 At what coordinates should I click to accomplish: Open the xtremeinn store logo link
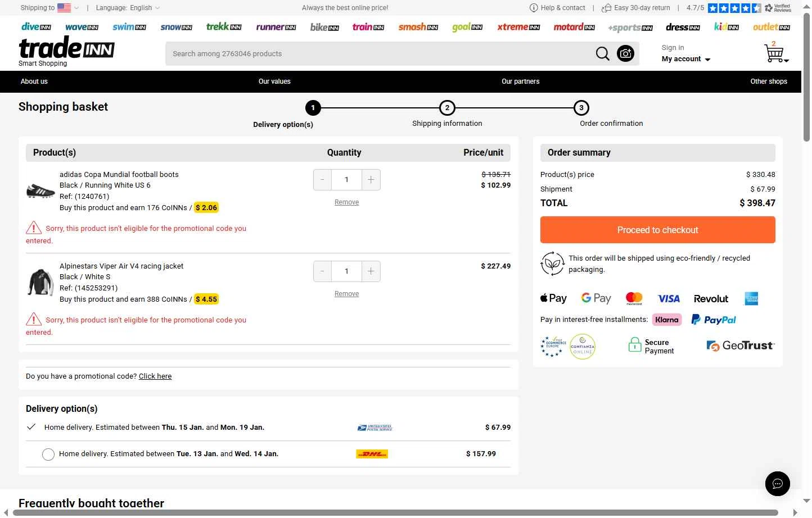pos(518,27)
